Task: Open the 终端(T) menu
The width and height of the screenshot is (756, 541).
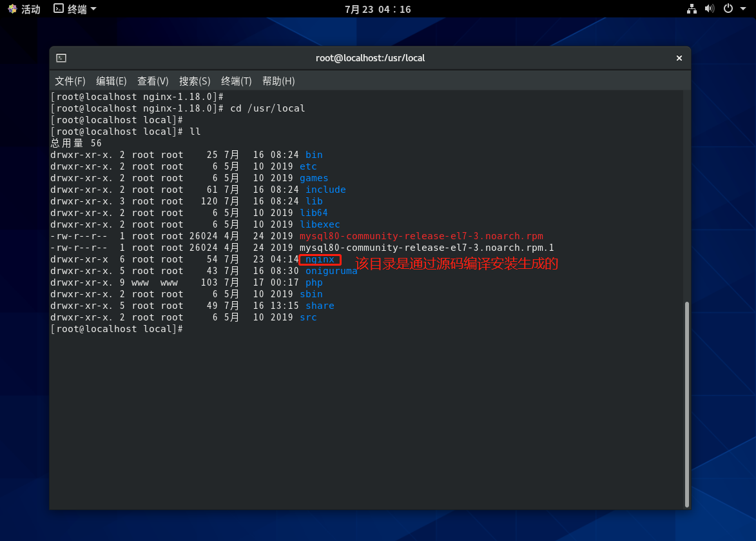Action: [x=236, y=81]
